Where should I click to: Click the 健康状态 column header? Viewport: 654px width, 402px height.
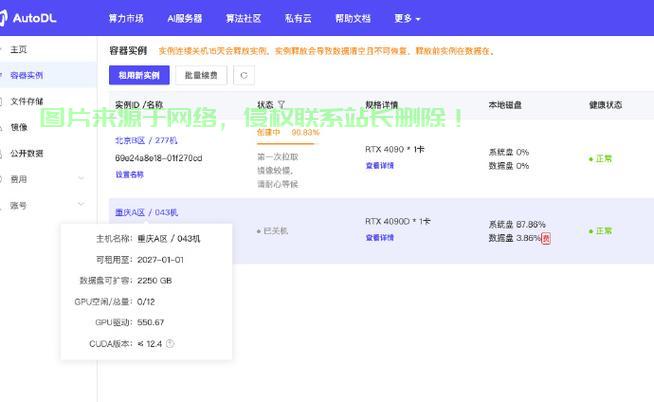605,105
